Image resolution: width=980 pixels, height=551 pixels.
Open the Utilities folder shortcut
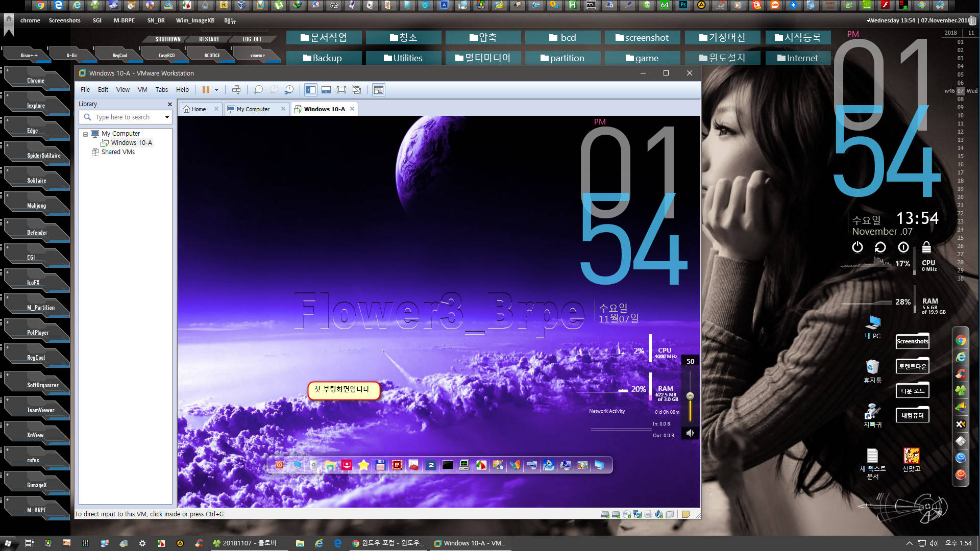[x=404, y=58]
